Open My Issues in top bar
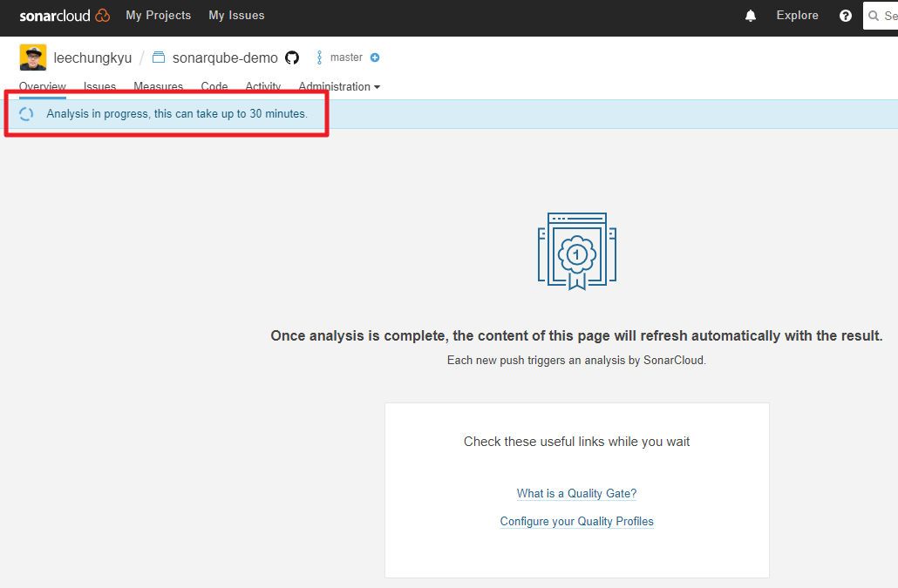 236,16
